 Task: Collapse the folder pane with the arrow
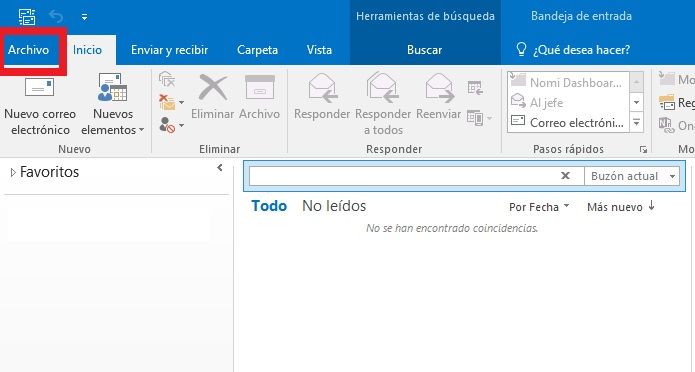[x=220, y=168]
